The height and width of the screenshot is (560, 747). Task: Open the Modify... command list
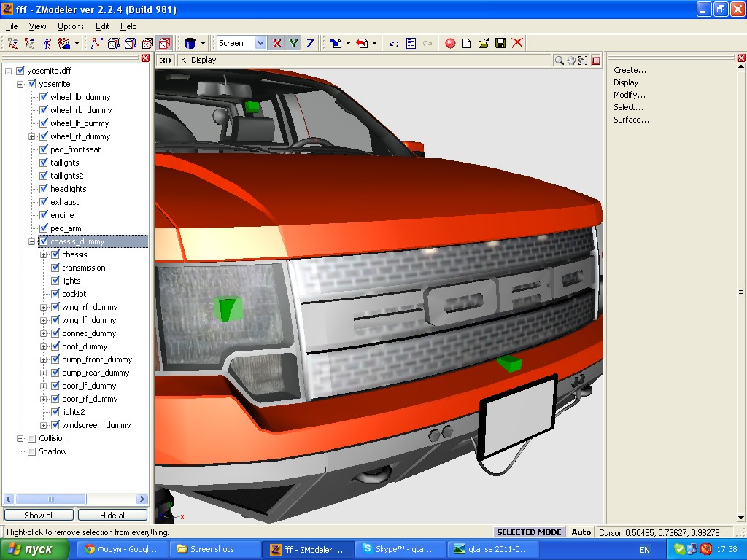click(x=630, y=95)
